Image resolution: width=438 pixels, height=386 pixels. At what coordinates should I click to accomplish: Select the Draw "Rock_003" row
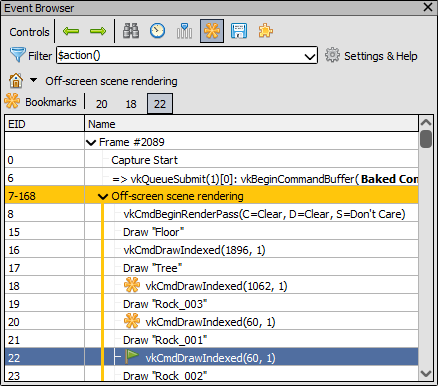212,304
